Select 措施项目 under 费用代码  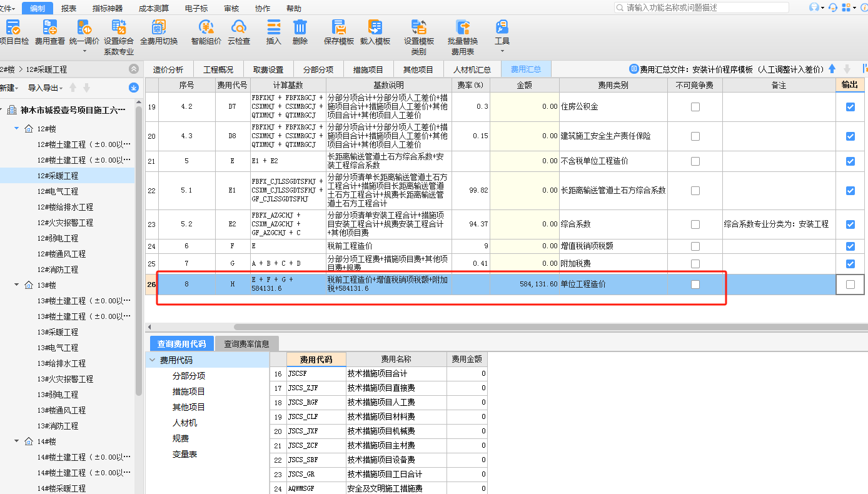(x=189, y=391)
